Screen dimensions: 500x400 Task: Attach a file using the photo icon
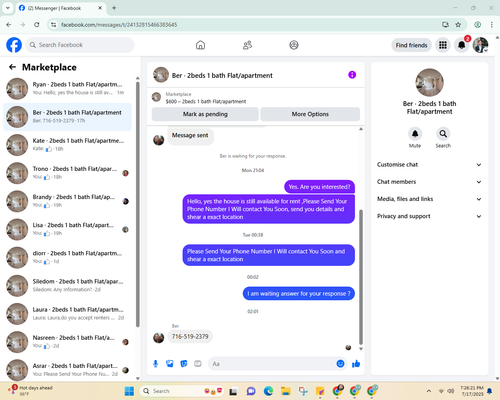[170, 364]
